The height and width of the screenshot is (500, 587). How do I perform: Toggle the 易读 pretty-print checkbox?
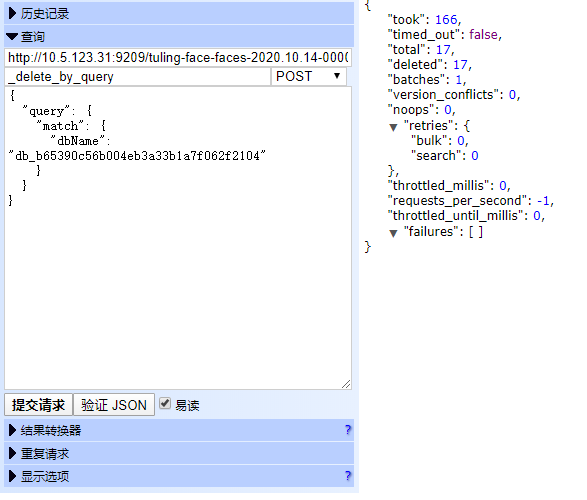[165, 403]
